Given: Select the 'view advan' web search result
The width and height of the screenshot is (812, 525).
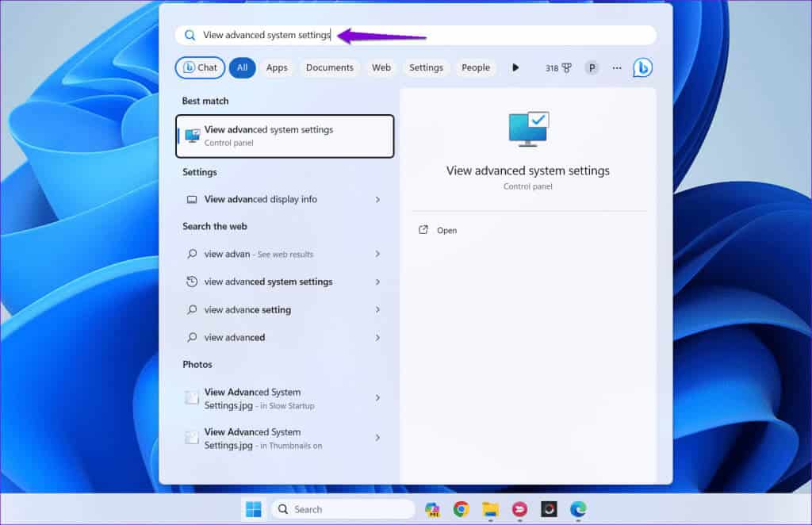Looking at the screenshot, I should [285, 255].
